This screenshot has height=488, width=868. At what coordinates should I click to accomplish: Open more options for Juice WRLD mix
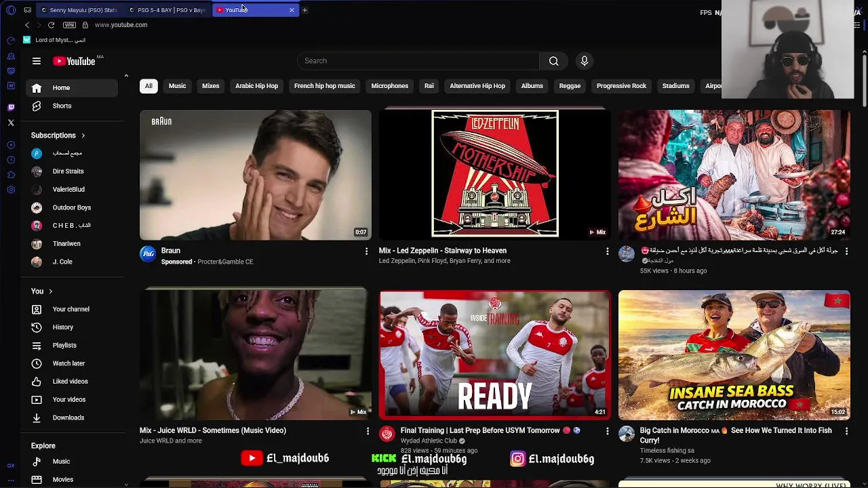pyautogui.click(x=368, y=431)
